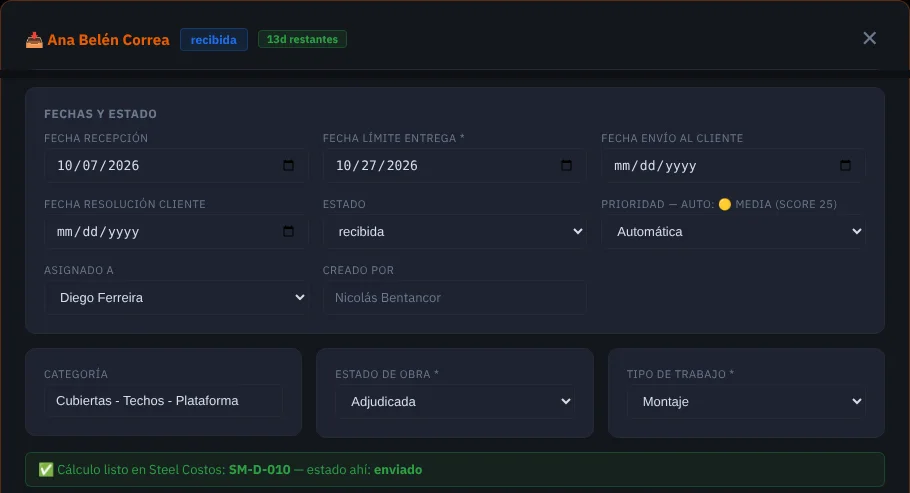Open the Asignado A dropdown Diego Ferreira
The width and height of the screenshot is (910, 493).
[176, 298]
